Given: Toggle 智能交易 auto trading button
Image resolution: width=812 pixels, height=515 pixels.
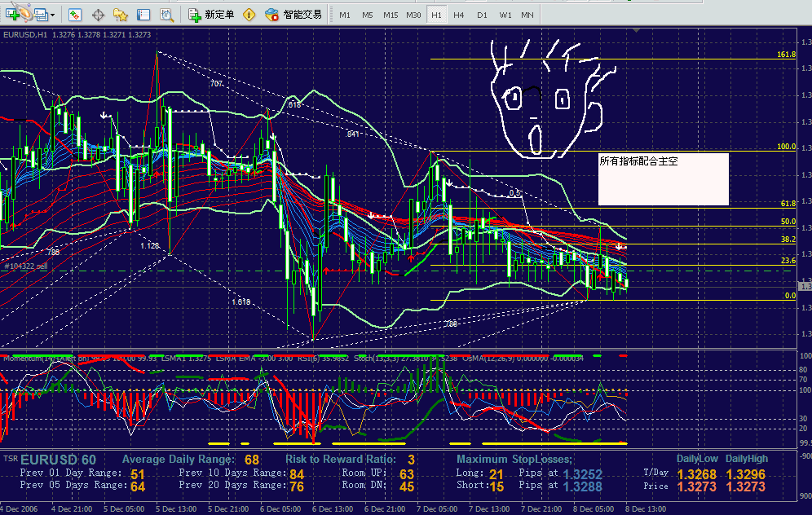Looking at the screenshot, I should click(x=293, y=15).
